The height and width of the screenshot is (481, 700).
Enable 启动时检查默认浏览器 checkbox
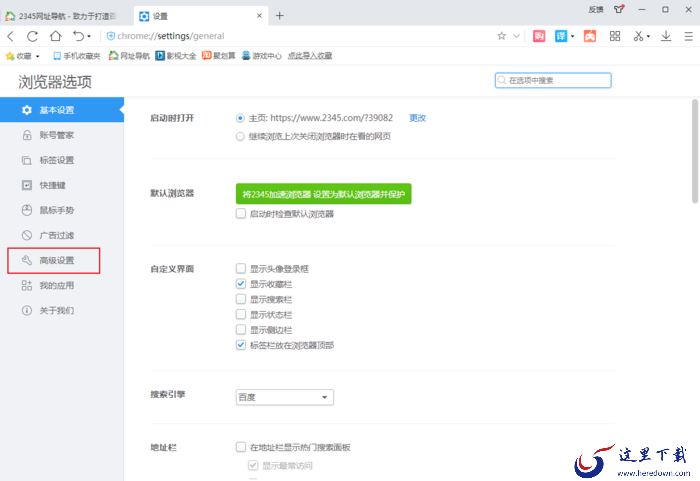pyautogui.click(x=241, y=213)
